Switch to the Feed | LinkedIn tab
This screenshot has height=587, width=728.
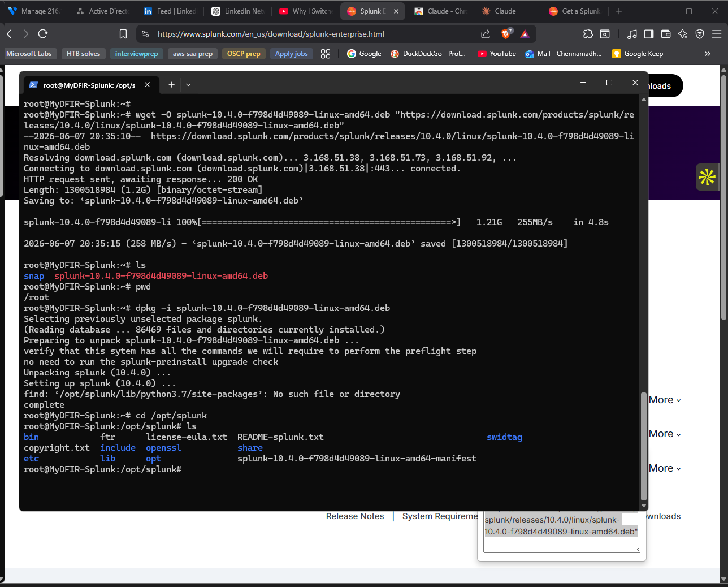pyautogui.click(x=170, y=11)
